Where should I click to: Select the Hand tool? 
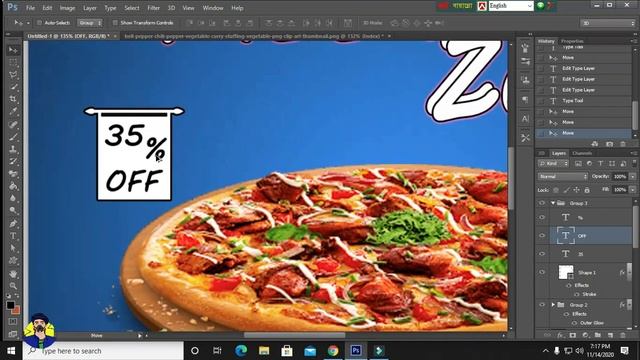tap(13, 273)
